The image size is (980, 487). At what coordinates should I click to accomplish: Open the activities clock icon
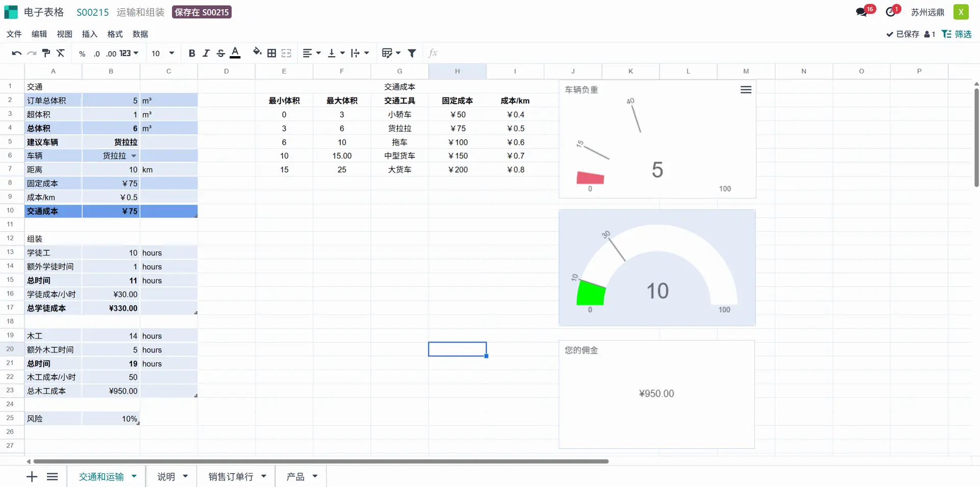point(891,12)
